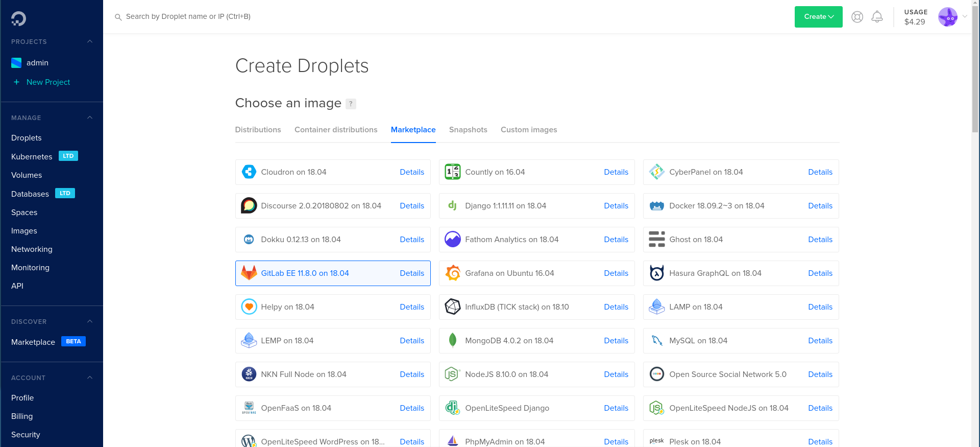980x447 pixels.
Task: Select the Marketplace tab
Action: [x=413, y=130]
